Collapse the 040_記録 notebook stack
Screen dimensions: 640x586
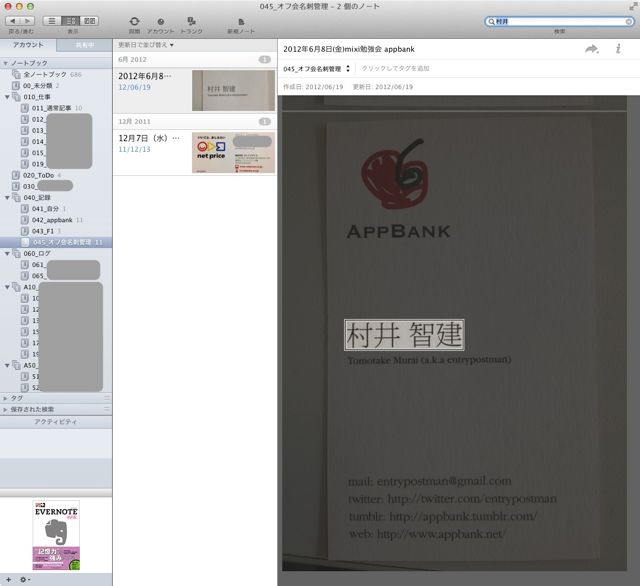coord(7,198)
